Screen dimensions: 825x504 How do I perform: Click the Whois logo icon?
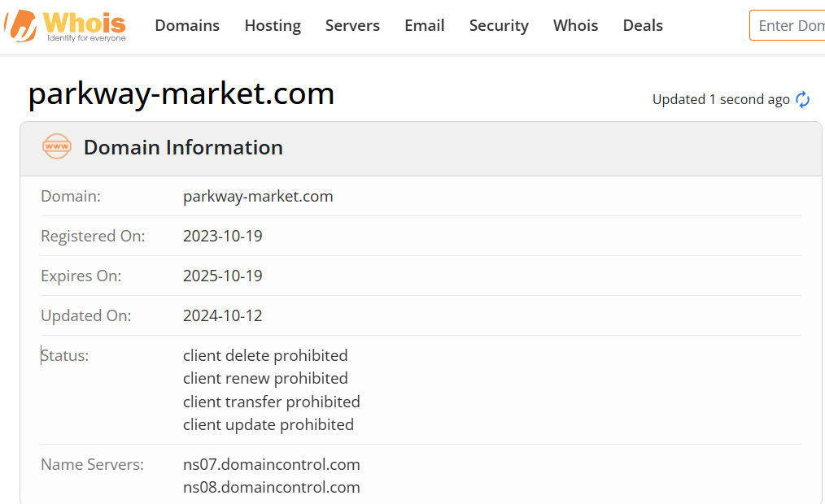[x=65, y=26]
